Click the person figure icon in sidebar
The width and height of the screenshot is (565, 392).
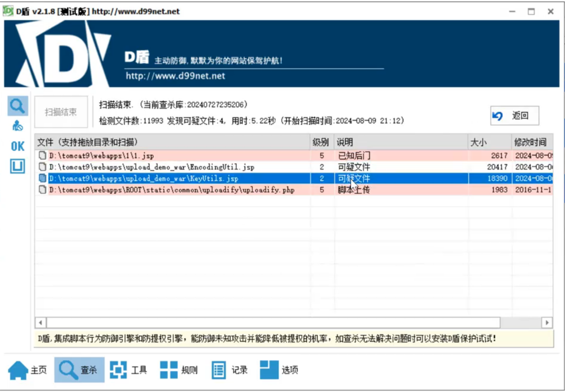point(17,126)
